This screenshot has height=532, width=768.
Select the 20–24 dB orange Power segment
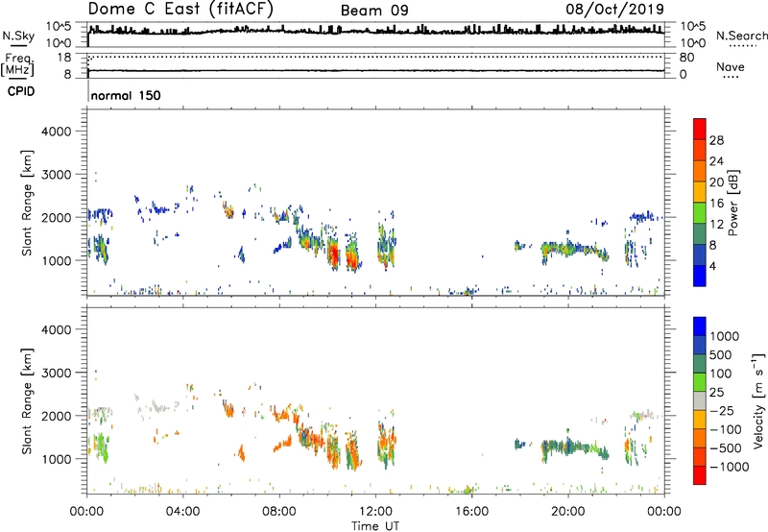[700, 171]
